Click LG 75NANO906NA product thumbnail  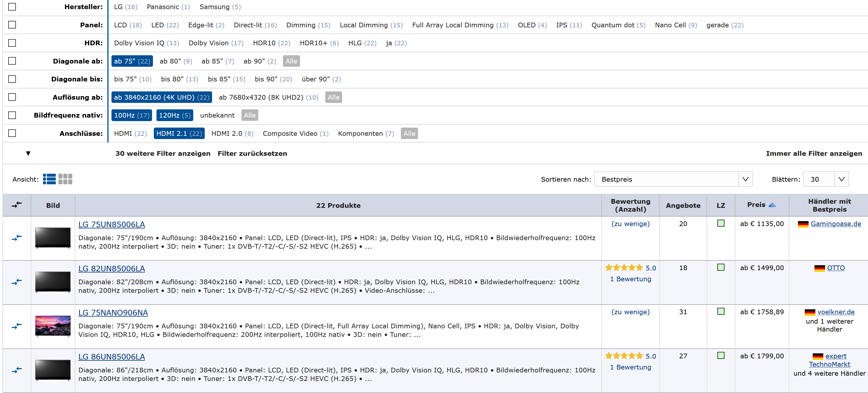click(53, 326)
